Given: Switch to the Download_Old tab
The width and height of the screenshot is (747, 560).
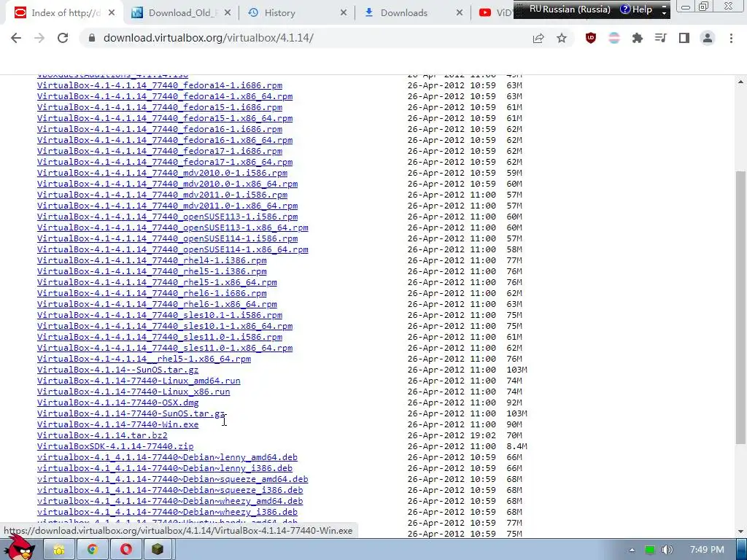Looking at the screenshot, I should point(181,13).
